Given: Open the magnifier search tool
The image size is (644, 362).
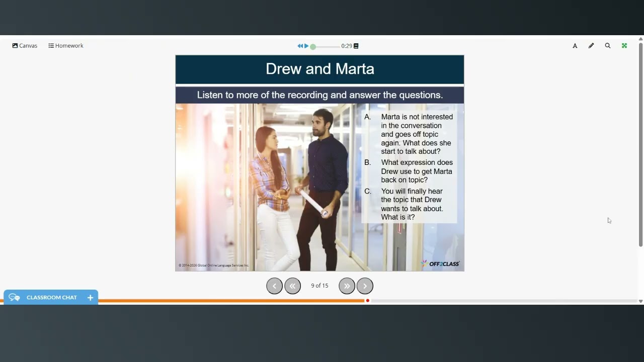Looking at the screenshot, I should [x=608, y=46].
